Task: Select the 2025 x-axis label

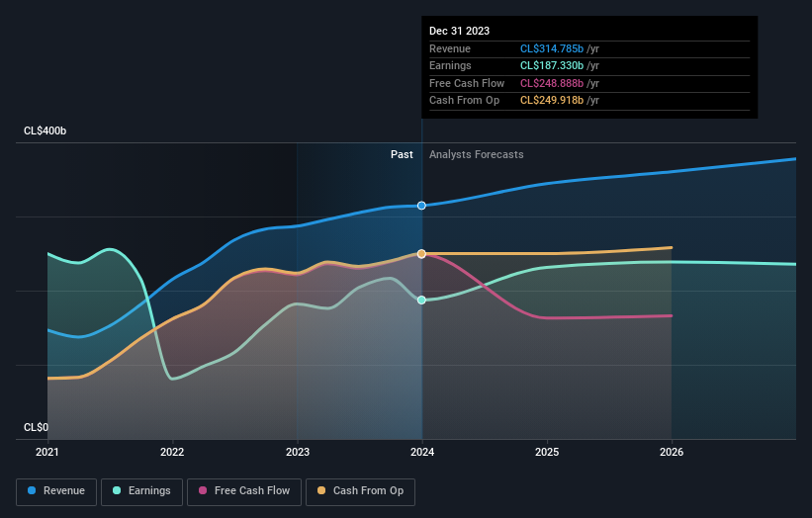Action: click(547, 452)
